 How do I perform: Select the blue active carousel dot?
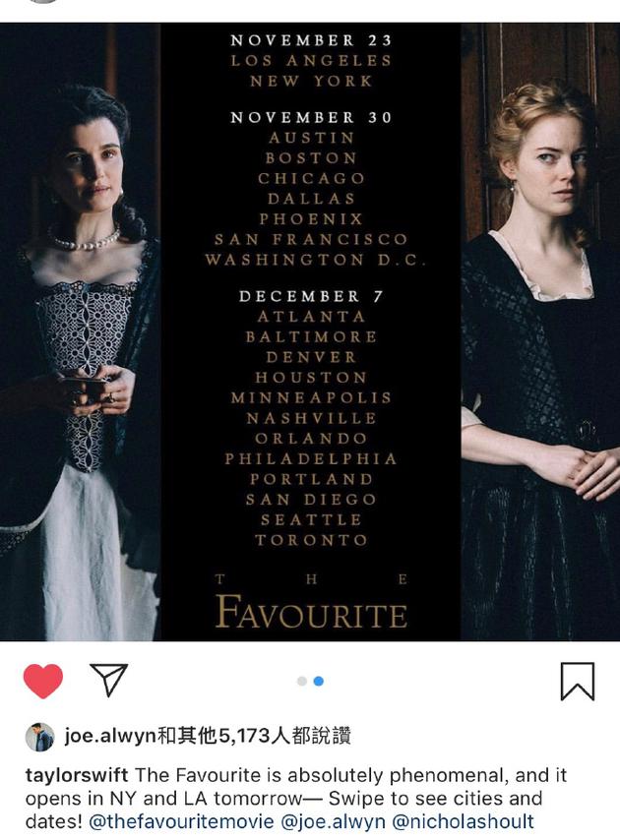coord(318,681)
